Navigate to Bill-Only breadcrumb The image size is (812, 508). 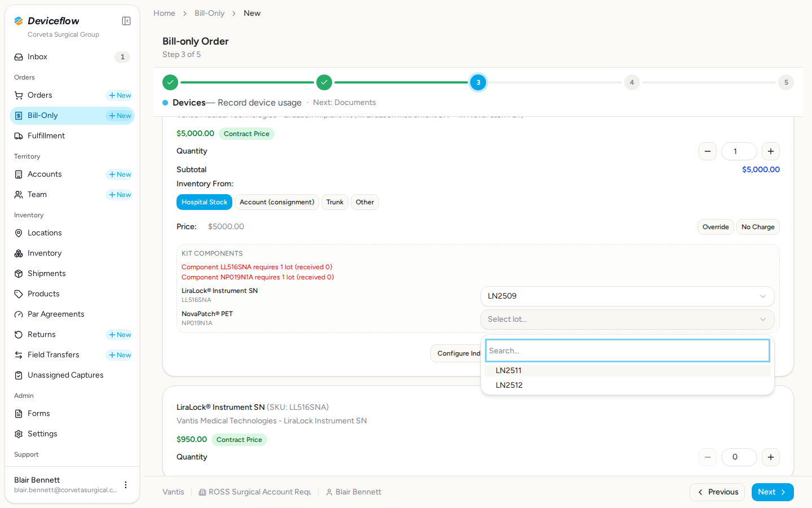pyautogui.click(x=209, y=13)
